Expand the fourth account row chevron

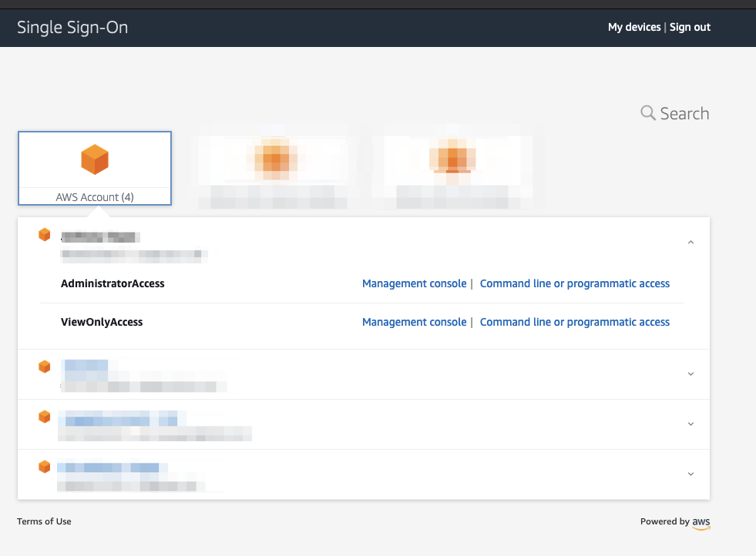[x=690, y=474]
